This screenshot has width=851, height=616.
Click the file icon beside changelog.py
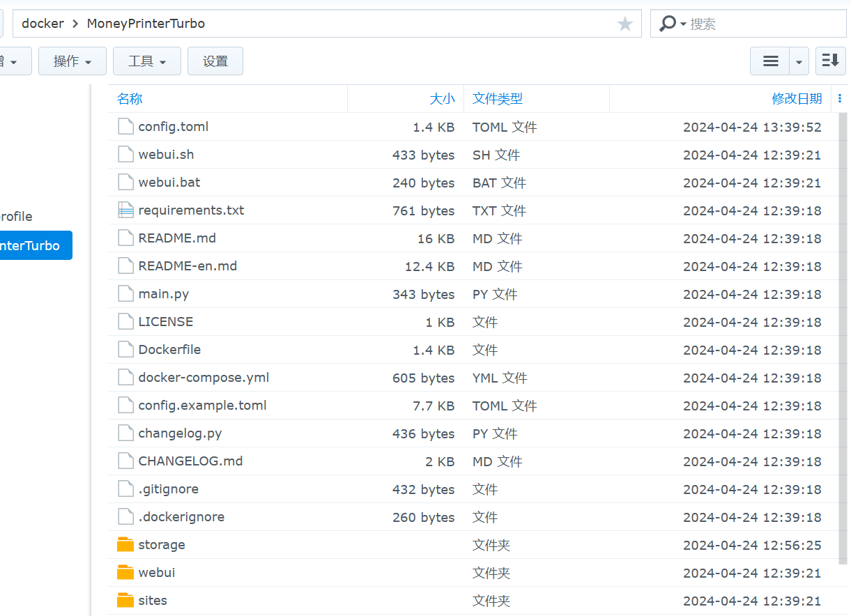[x=125, y=433]
